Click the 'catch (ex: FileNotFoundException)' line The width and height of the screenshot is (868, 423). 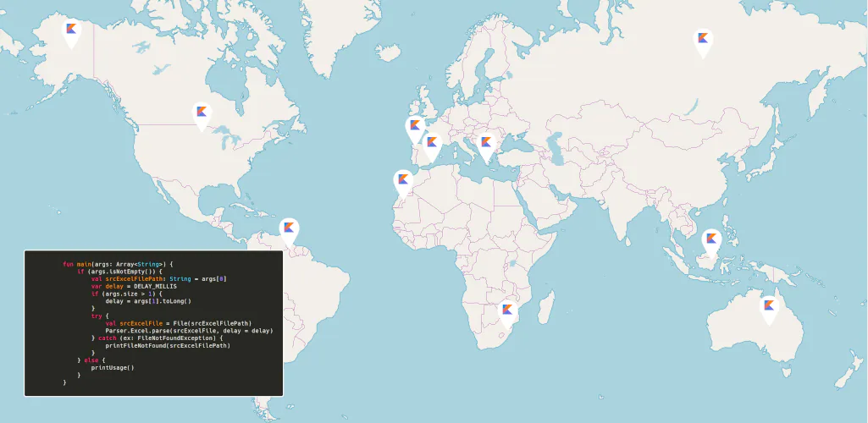(x=158, y=338)
